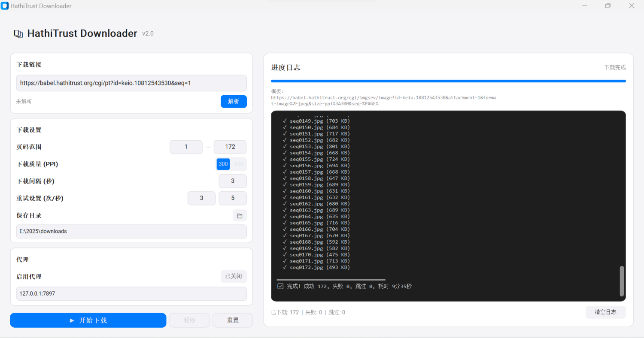This screenshot has width=644, height=338.
Task: Click the log panel scrollbar thumb
Action: tap(622, 281)
